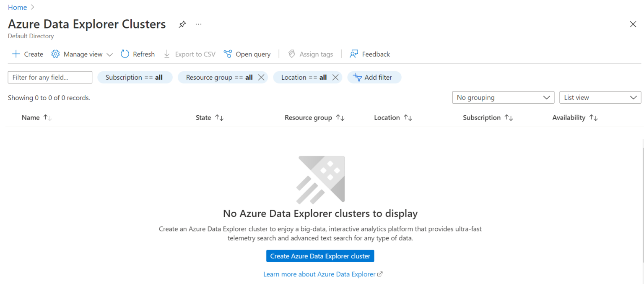Screen dimensions: 644x284
Task: Remove the Location filter
Action: tap(335, 77)
